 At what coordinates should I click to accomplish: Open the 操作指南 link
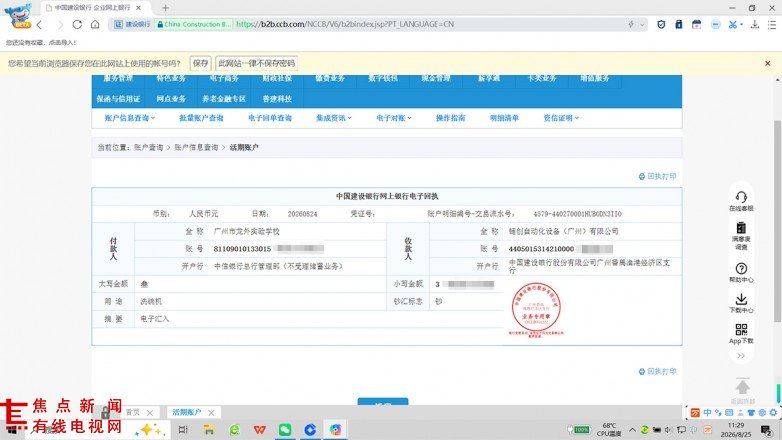pos(450,118)
